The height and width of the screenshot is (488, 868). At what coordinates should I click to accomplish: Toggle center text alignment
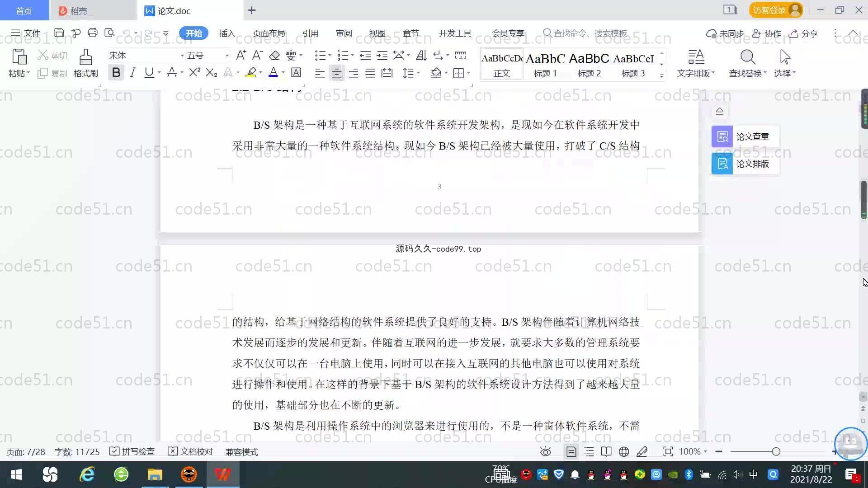point(336,73)
